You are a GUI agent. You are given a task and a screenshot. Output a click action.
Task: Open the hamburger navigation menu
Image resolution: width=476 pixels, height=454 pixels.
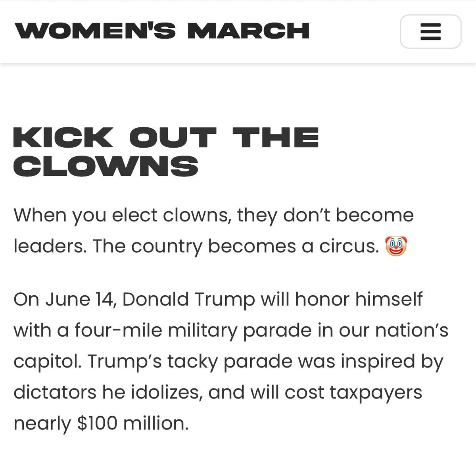coord(430,32)
